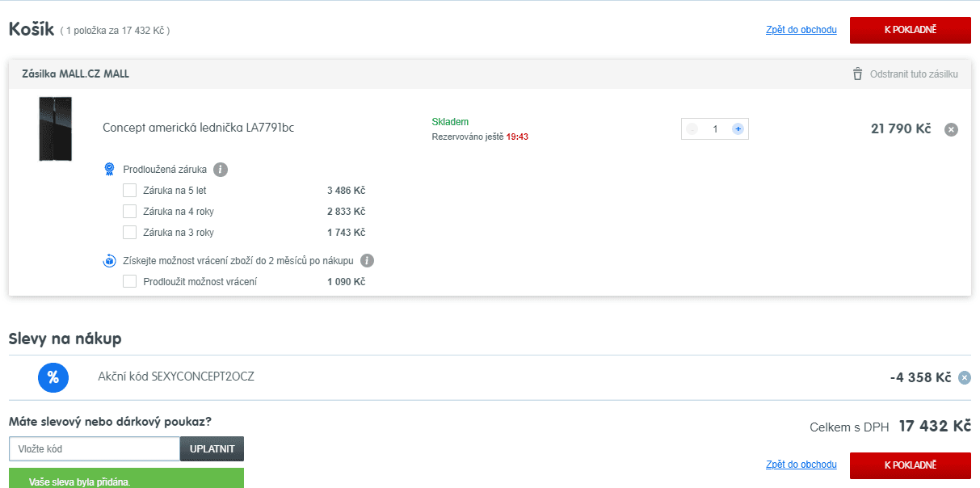Click the UPLATNIT button
This screenshot has height=488, width=980.
212,448
